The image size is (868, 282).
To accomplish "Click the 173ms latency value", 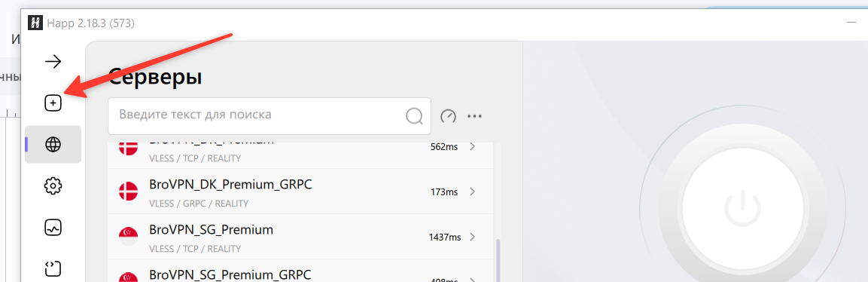I will 444,192.
